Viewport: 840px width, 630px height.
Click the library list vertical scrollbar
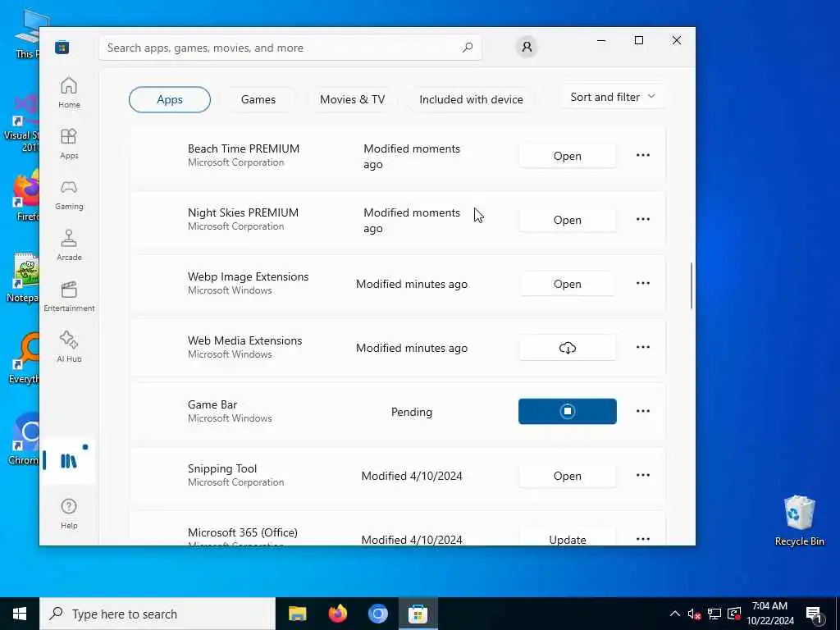(691, 285)
